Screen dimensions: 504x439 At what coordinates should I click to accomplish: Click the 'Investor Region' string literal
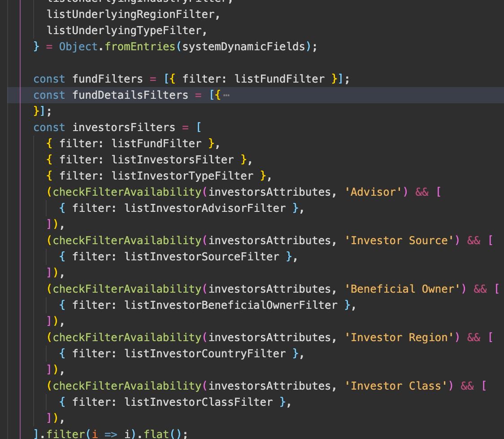[399, 337]
